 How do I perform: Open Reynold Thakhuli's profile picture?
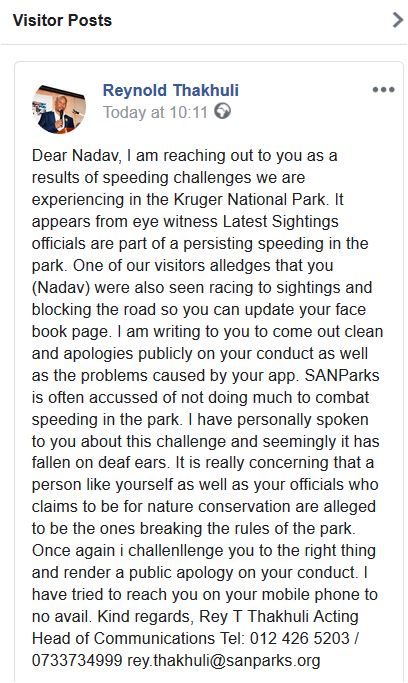(59, 108)
